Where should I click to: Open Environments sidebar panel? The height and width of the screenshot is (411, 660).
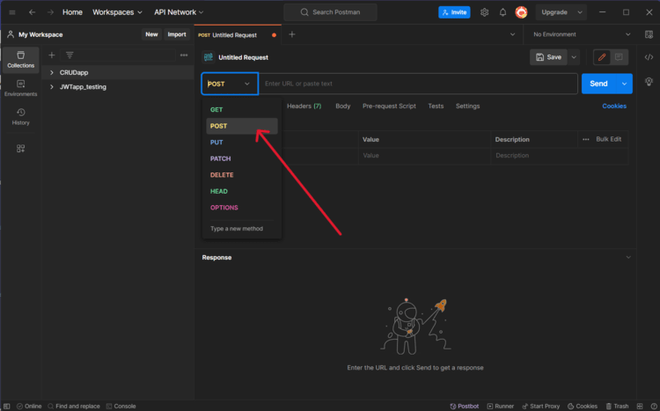(21, 88)
